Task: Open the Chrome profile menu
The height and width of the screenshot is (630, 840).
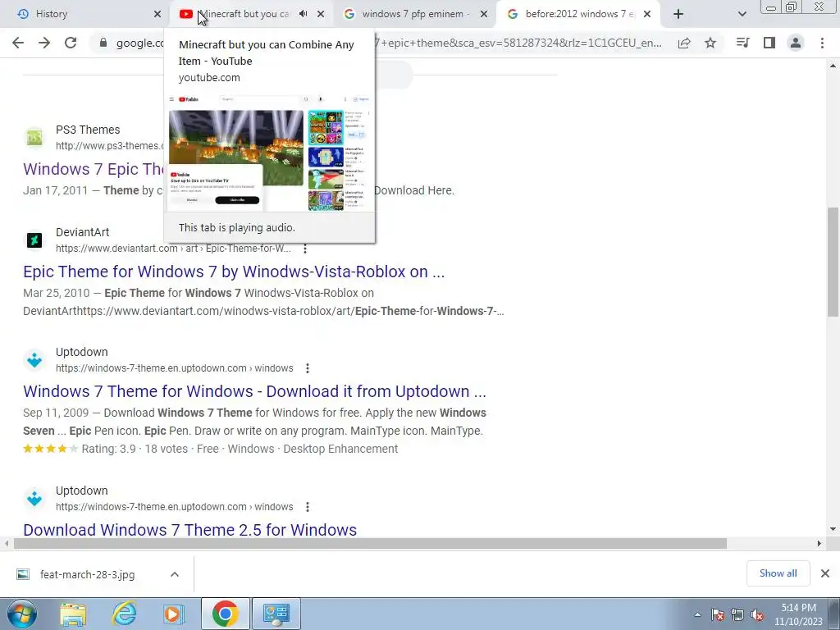Action: coord(796,43)
